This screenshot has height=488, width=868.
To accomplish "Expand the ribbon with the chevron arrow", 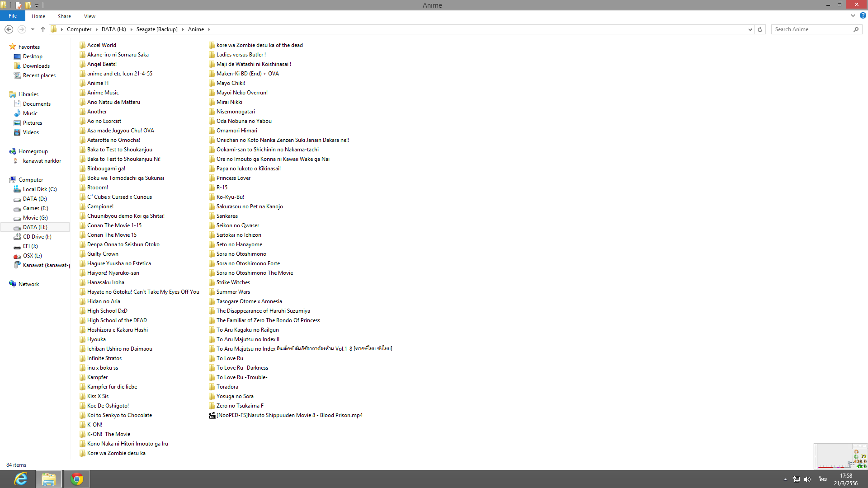I will [853, 15].
